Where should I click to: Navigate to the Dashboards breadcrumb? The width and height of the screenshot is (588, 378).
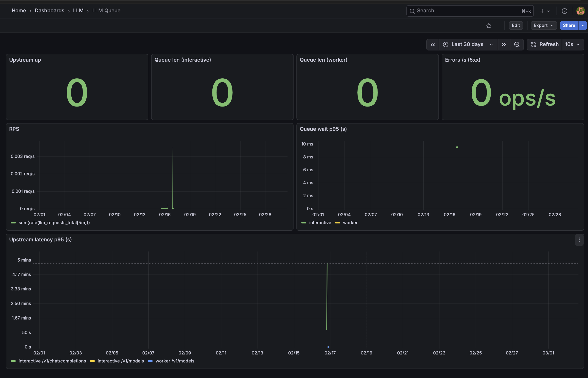pyautogui.click(x=49, y=11)
